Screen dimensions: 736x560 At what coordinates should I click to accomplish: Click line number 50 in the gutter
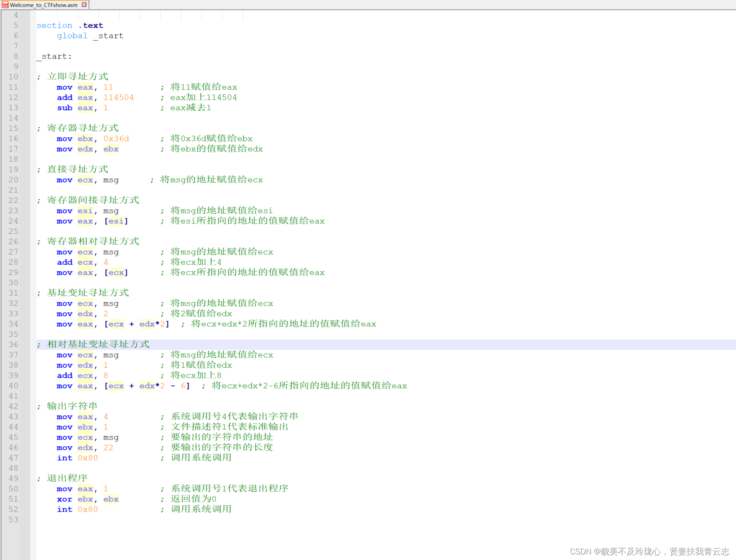13,488
